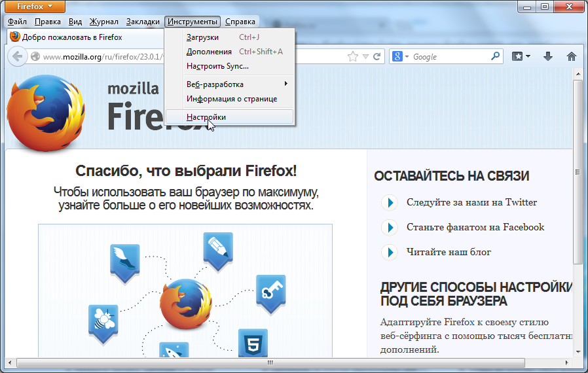This screenshot has height=373, width=588.
Task: Click the scroll left arrow
Action: click(10, 363)
